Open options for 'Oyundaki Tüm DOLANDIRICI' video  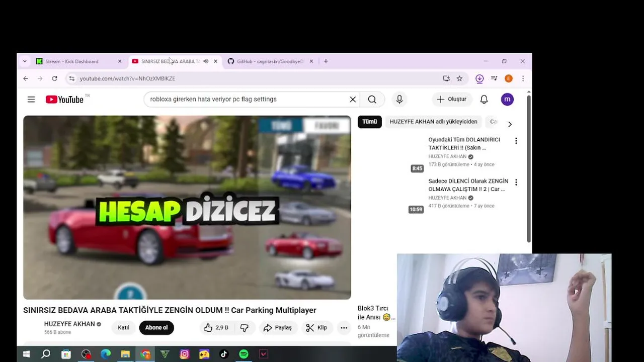click(516, 141)
